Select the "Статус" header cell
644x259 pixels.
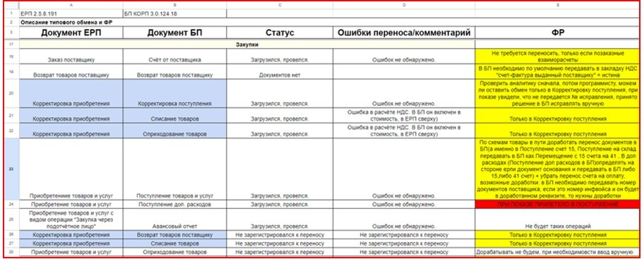coord(280,33)
